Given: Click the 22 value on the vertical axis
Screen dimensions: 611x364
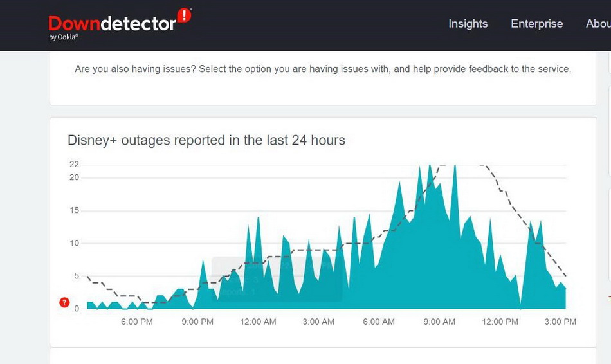Looking at the screenshot, I should pyautogui.click(x=74, y=165).
